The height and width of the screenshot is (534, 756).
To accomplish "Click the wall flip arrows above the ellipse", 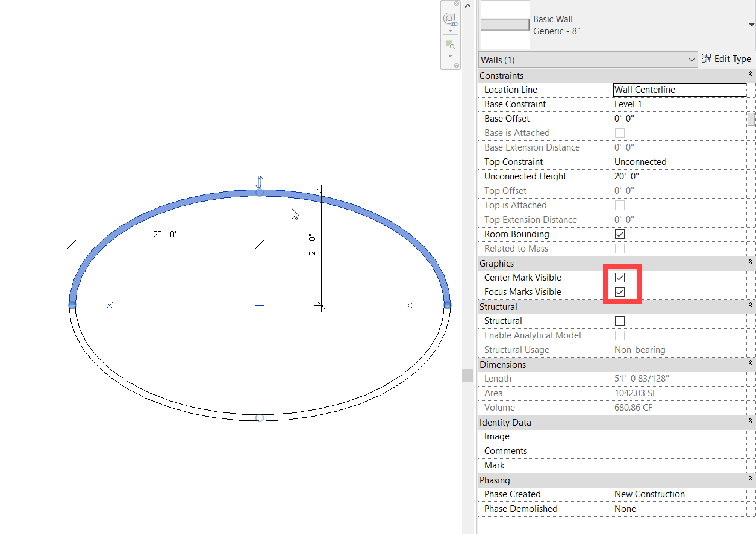I will coord(260,181).
